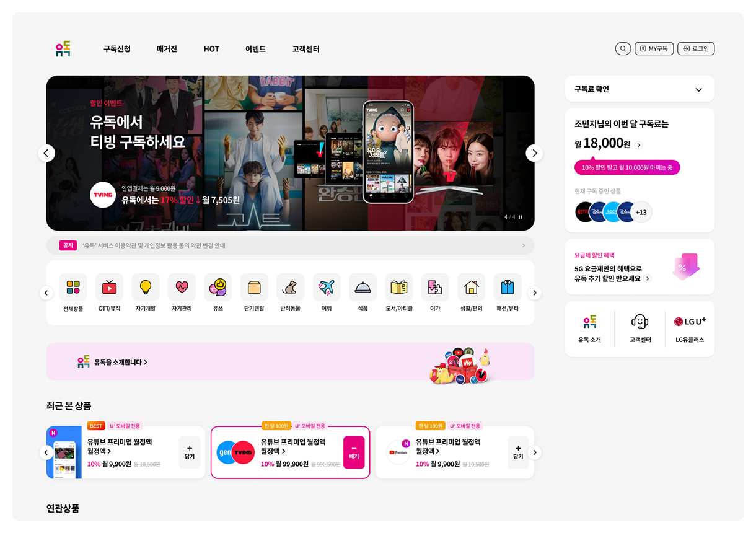Screen dimensions: 756x533
Task: Open the 5G 요금제 할인 혜택 arrow
Action: (x=648, y=279)
